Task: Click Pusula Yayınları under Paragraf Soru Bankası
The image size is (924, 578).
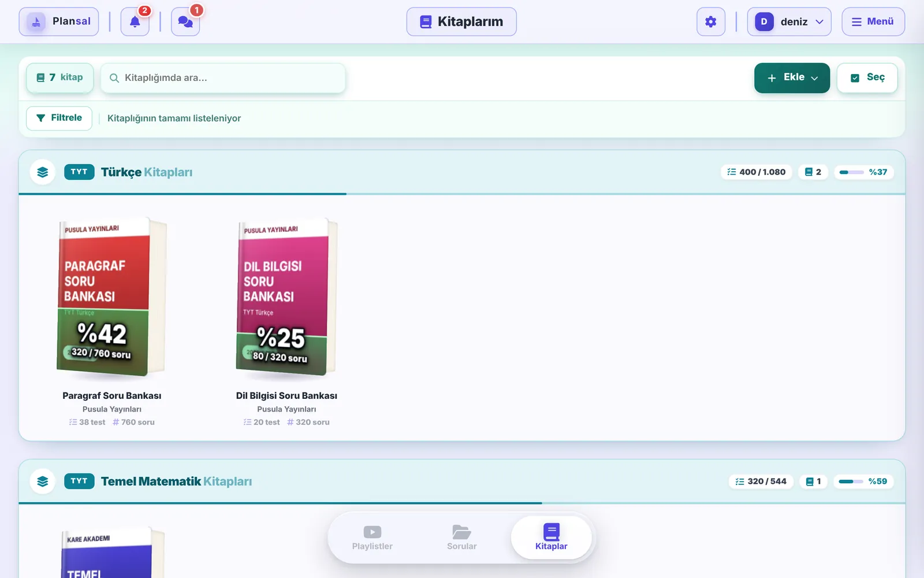Action: tap(112, 409)
